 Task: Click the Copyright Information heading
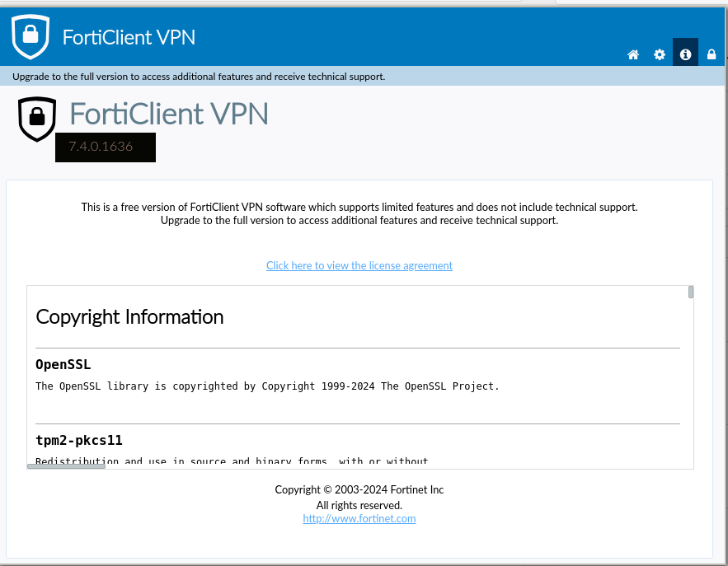129,317
